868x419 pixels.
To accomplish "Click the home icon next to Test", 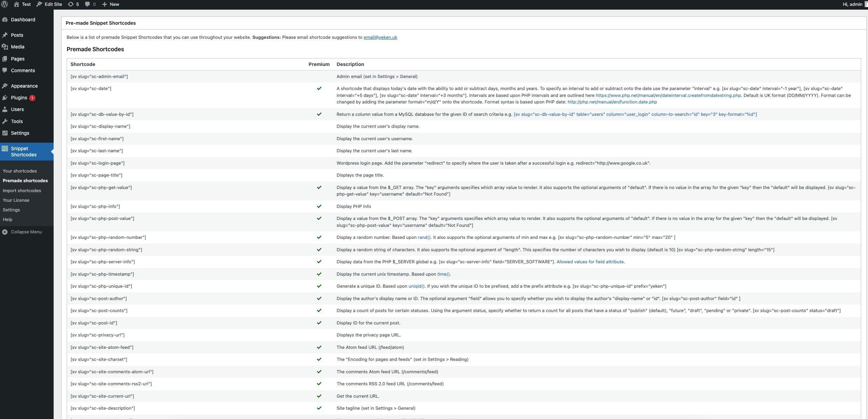I will pyautogui.click(x=16, y=4).
